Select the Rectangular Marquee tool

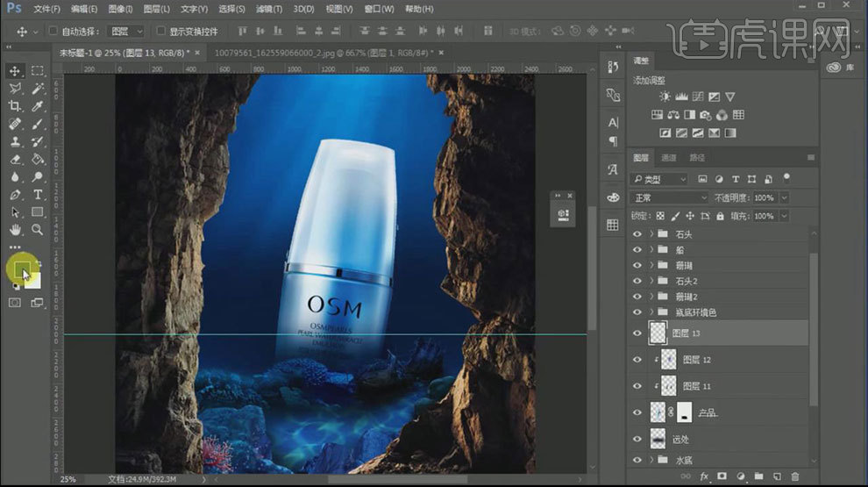(x=37, y=71)
